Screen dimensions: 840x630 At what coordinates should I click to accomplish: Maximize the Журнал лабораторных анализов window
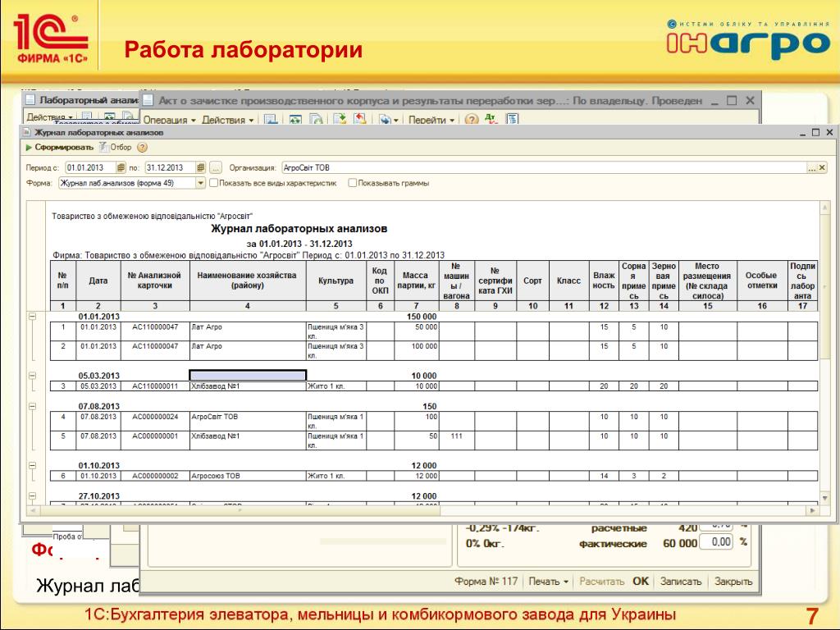tap(815, 132)
